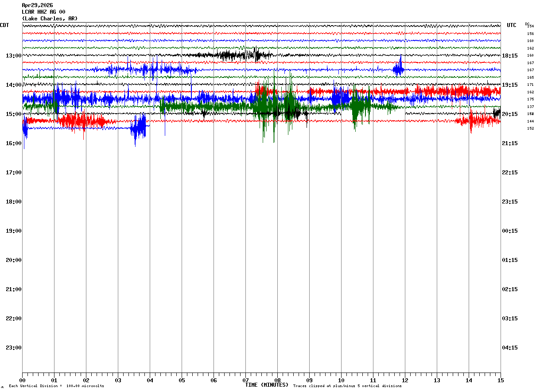
Task: Click the 03:15 UTC time label
Action: [510, 319]
